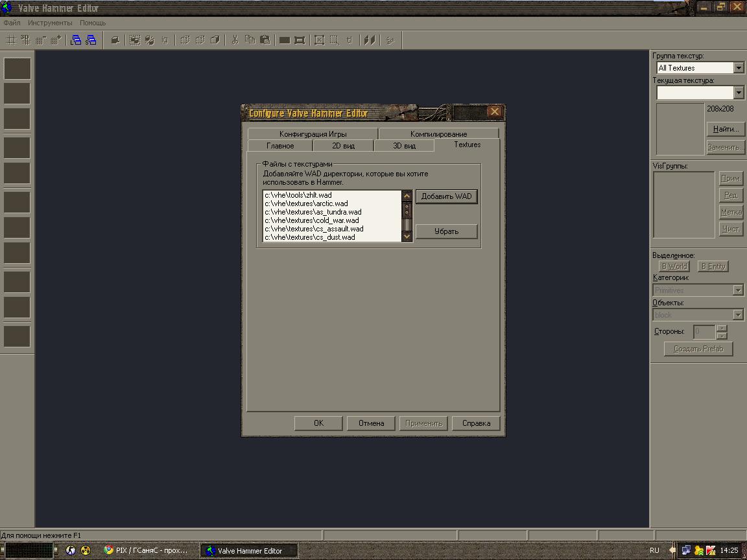Click the Copy icon in toolbar
Screen dimensions: 747x560
[250, 40]
